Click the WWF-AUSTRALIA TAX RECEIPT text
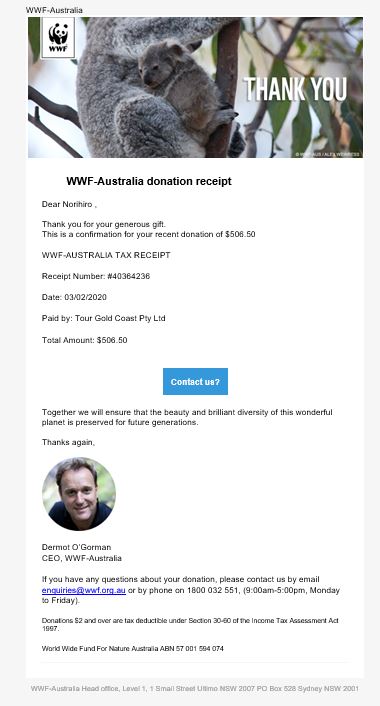380x706 pixels. (106, 255)
